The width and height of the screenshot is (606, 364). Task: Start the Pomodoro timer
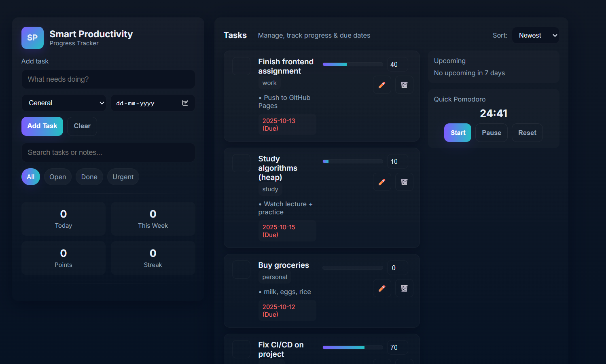(x=458, y=133)
